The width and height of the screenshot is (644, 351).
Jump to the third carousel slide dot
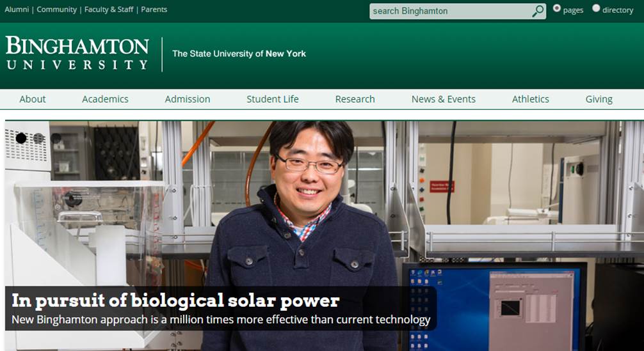pos(56,138)
